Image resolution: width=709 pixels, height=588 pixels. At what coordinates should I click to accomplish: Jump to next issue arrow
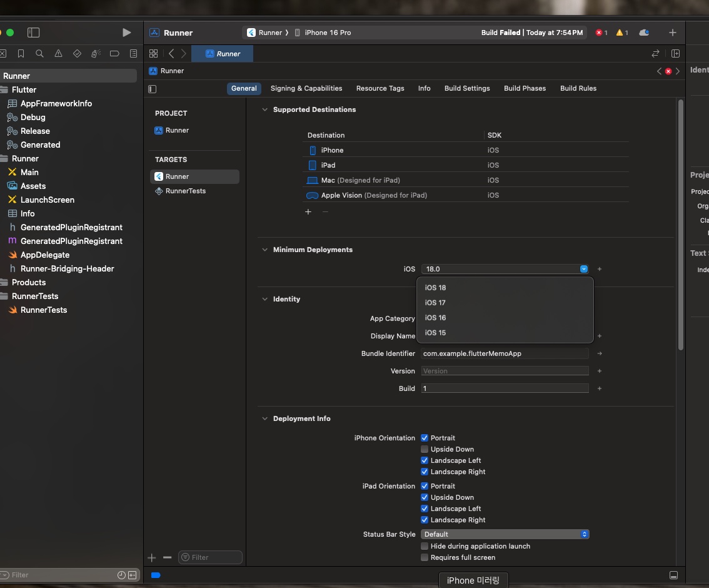click(x=677, y=71)
